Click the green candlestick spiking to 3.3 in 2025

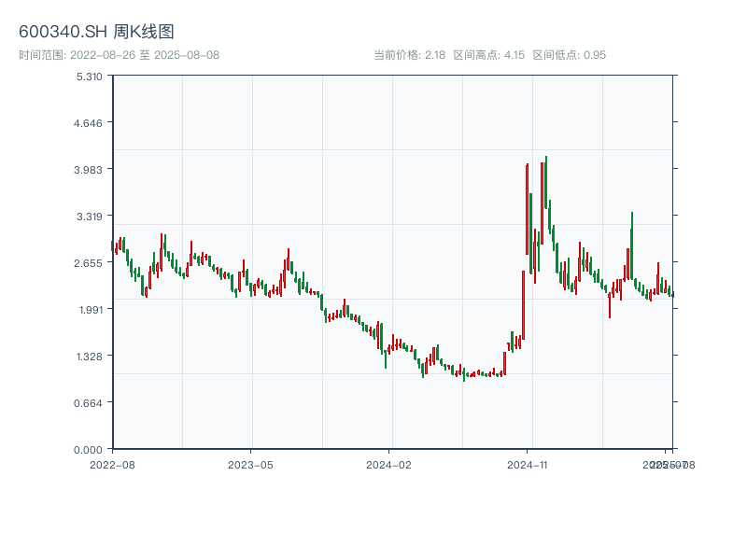(x=632, y=245)
